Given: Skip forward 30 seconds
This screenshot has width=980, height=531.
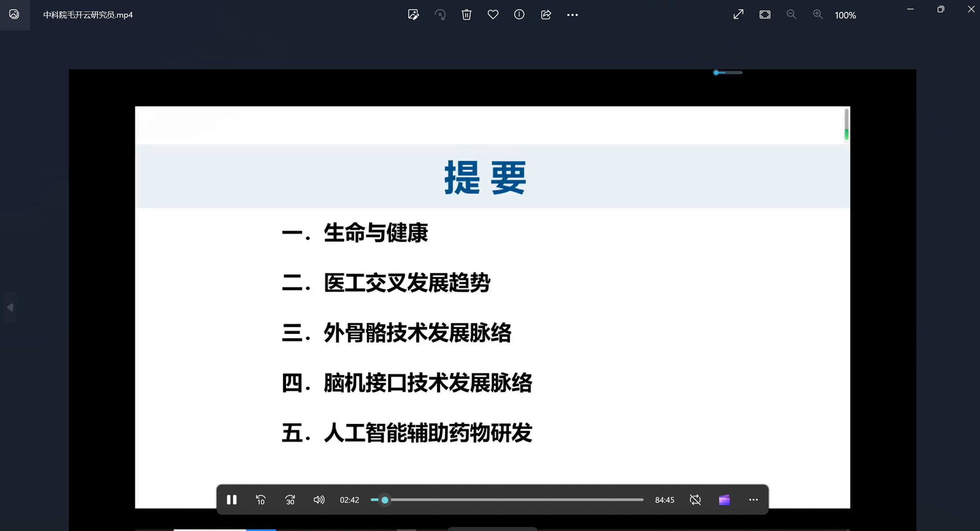Looking at the screenshot, I should coord(290,500).
